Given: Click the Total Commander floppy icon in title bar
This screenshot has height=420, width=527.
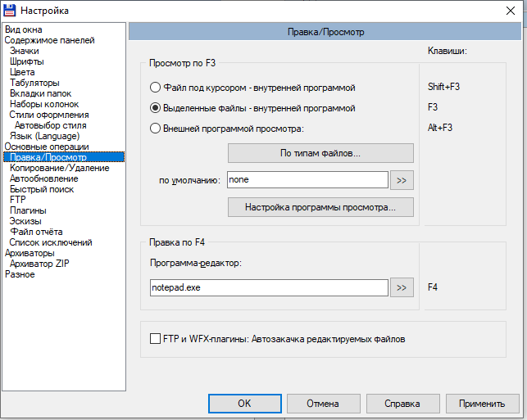Looking at the screenshot, I should pyautogui.click(x=9, y=11).
